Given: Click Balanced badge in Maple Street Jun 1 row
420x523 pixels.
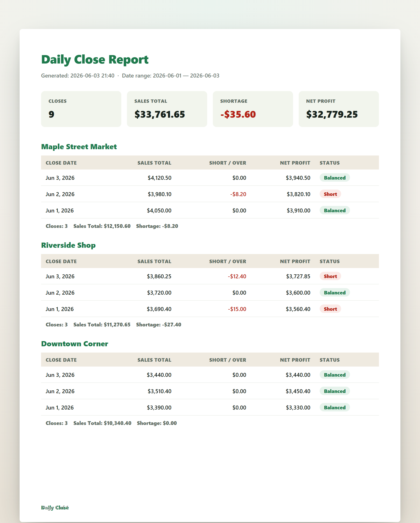Looking at the screenshot, I should click(335, 210).
